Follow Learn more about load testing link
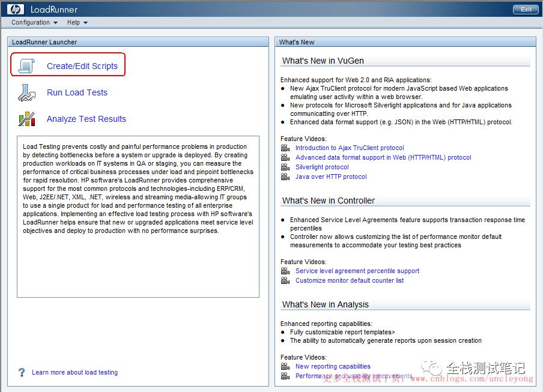This screenshot has height=392, width=543. pos(75,372)
